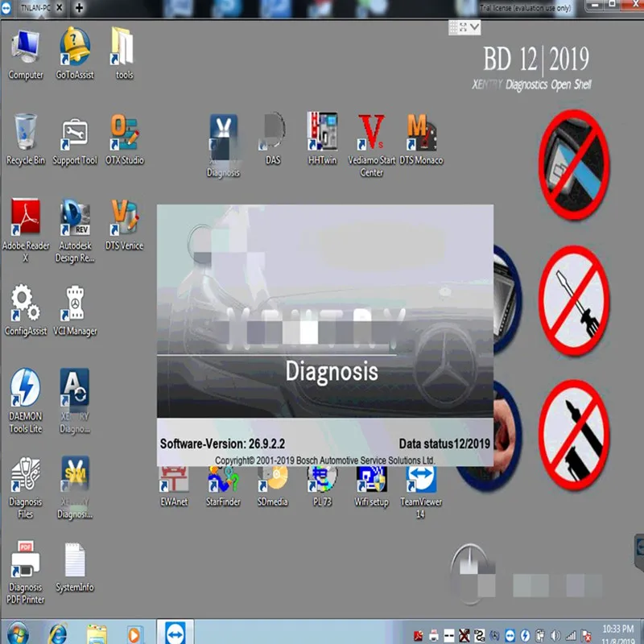Click the Software-Version 26.9.2.2 text
Viewport: 644px width, 644px height.
coord(222,444)
